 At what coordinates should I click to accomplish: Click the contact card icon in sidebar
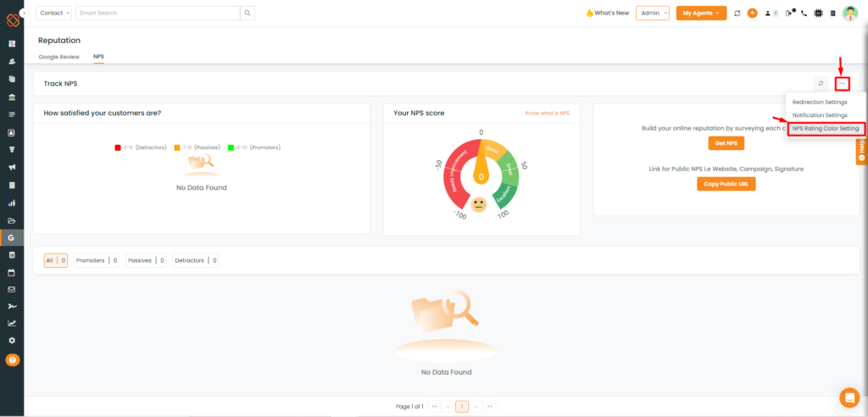12,132
